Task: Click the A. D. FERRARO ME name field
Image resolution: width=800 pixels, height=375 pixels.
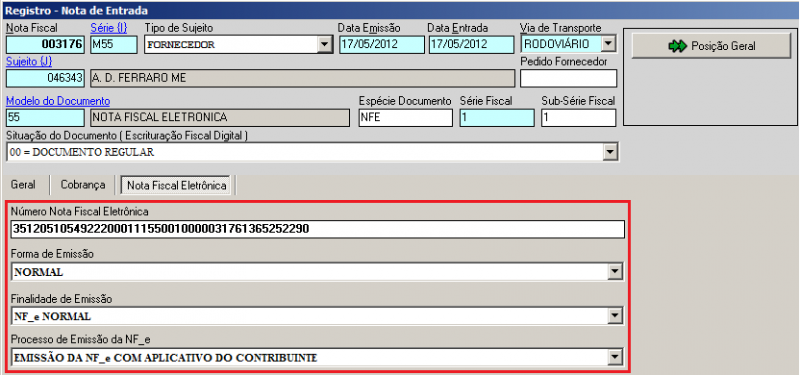Action: pyautogui.click(x=303, y=78)
